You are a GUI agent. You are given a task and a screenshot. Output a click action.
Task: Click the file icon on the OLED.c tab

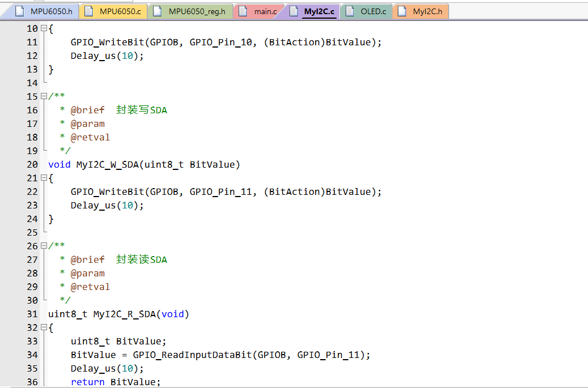(350, 11)
